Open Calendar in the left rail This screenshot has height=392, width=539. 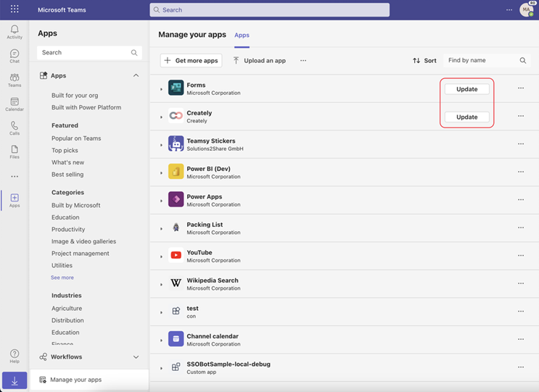click(15, 104)
